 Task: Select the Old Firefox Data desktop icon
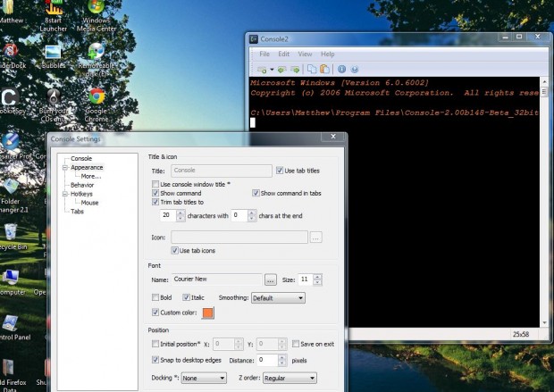(12, 375)
